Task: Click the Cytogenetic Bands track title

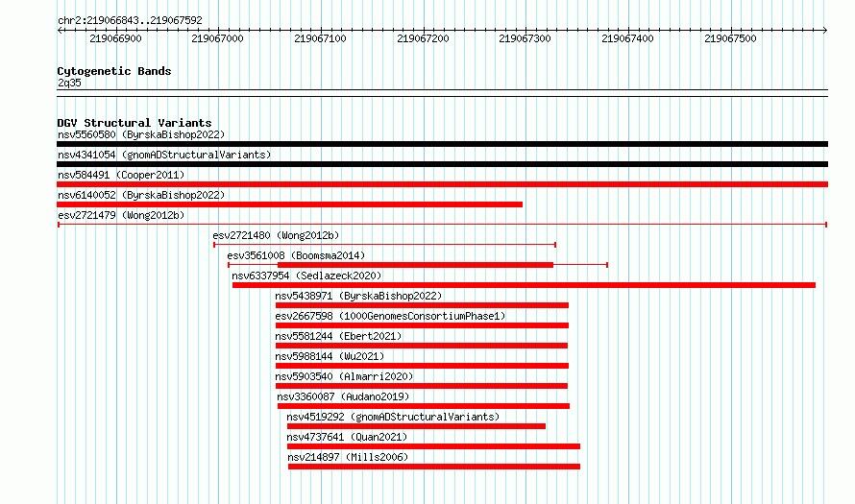Action: pos(114,71)
